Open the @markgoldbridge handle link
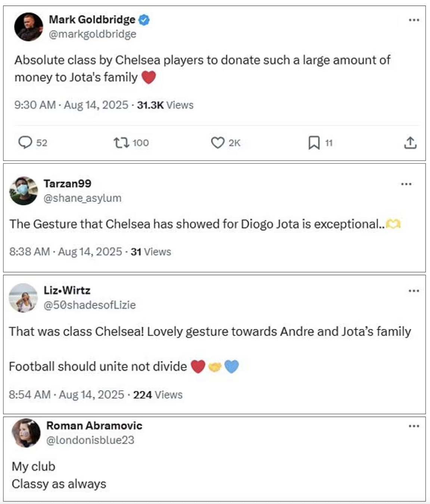 click(93, 34)
